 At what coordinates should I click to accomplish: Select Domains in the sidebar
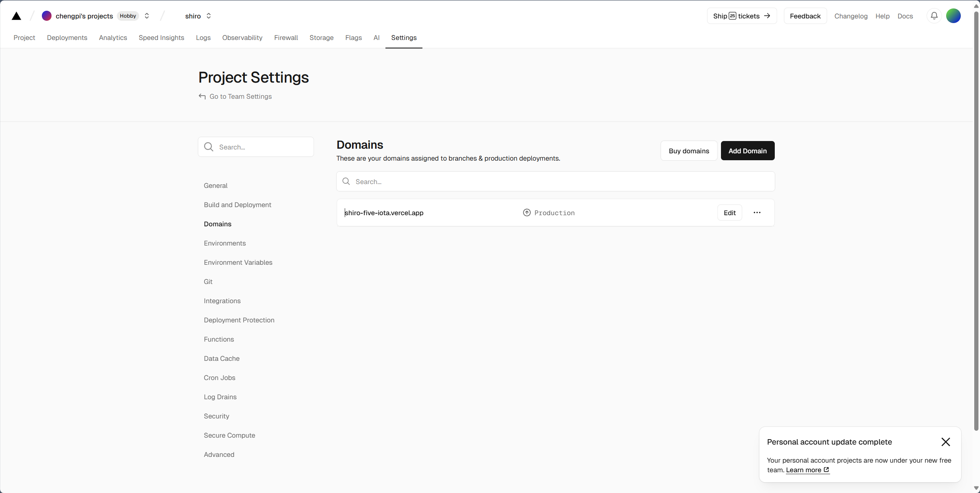pos(218,224)
